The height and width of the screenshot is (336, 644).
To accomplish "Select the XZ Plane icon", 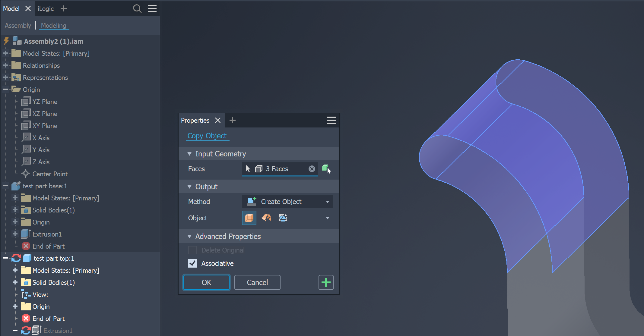I will pyautogui.click(x=26, y=114).
